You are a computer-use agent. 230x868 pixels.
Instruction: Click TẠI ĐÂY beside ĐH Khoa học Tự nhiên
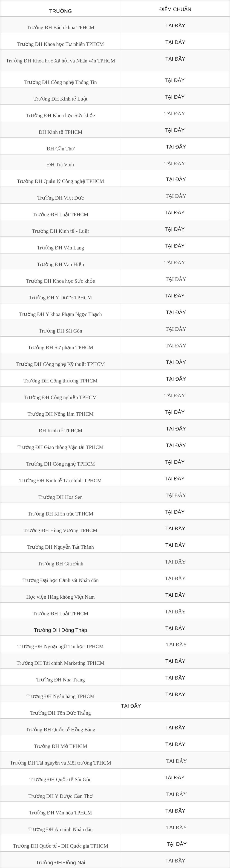(175, 42)
